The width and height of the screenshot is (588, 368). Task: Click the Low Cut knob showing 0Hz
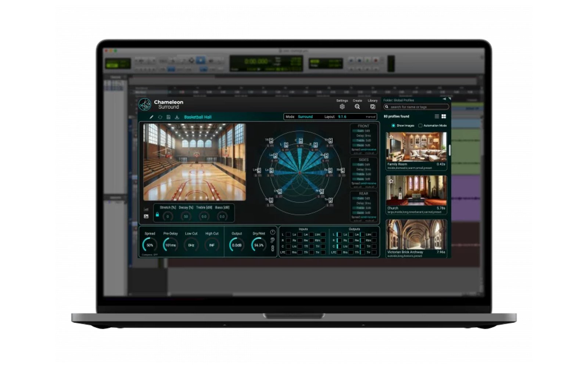(x=191, y=245)
